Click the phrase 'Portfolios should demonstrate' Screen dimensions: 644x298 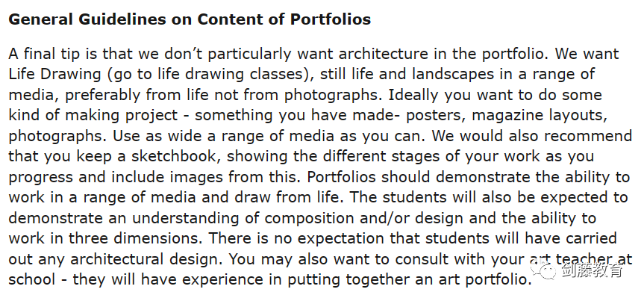point(419,177)
